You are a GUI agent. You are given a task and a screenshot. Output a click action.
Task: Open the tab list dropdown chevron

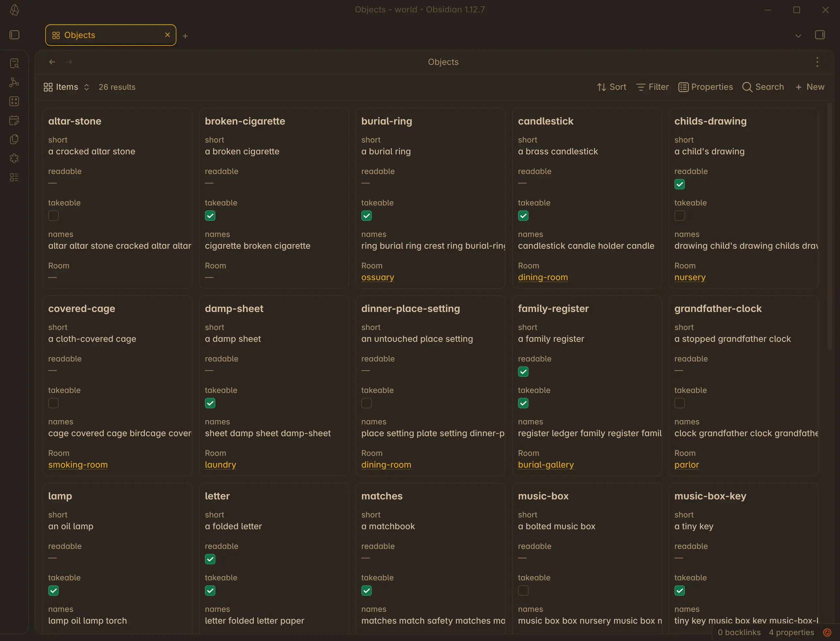pyautogui.click(x=798, y=36)
